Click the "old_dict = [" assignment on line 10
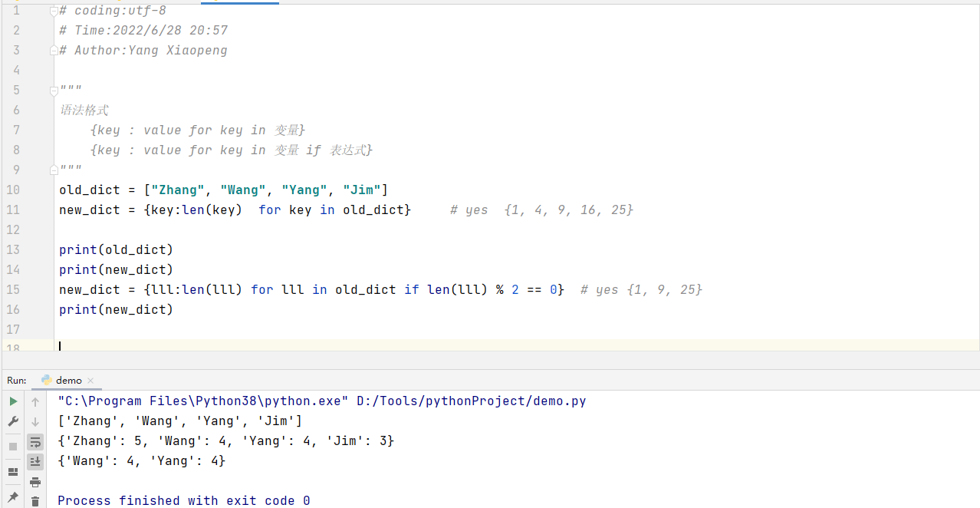This screenshot has width=980, height=508. [x=104, y=190]
